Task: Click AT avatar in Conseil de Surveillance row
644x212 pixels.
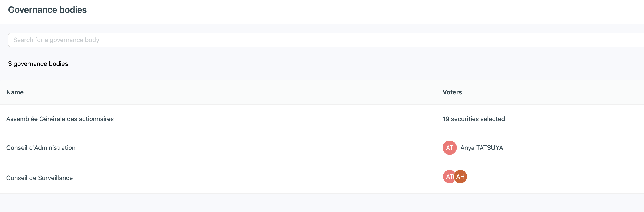Action: [448, 177]
